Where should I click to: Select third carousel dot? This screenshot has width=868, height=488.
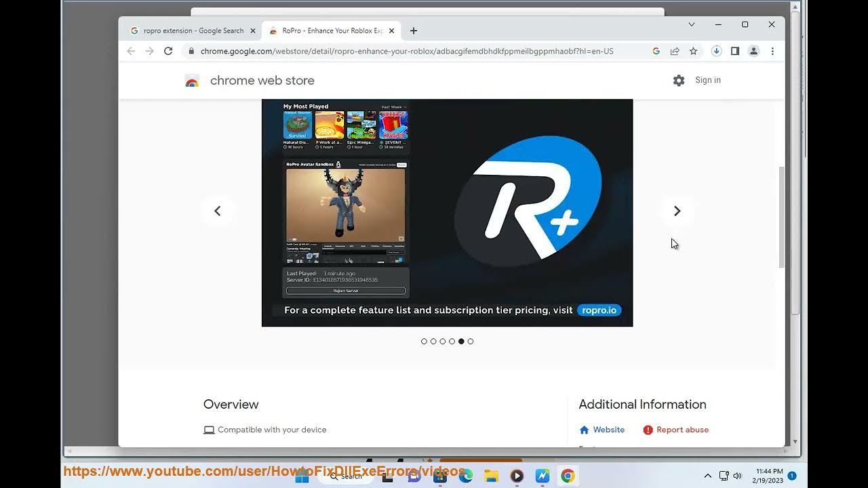tap(443, 342)
